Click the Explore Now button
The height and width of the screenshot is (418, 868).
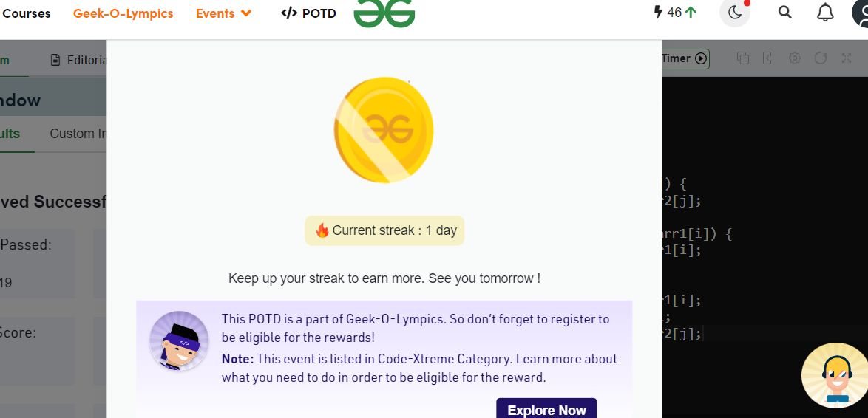[546, 410]
